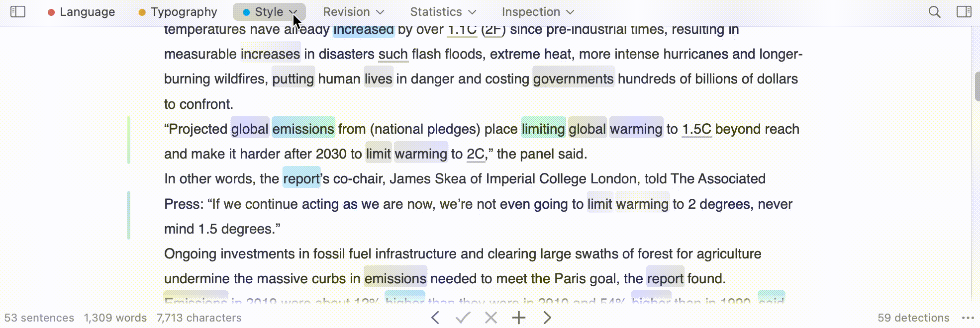Go to previous detection arrow
Screen dimensions: 980x328
[x=435, y=318]
